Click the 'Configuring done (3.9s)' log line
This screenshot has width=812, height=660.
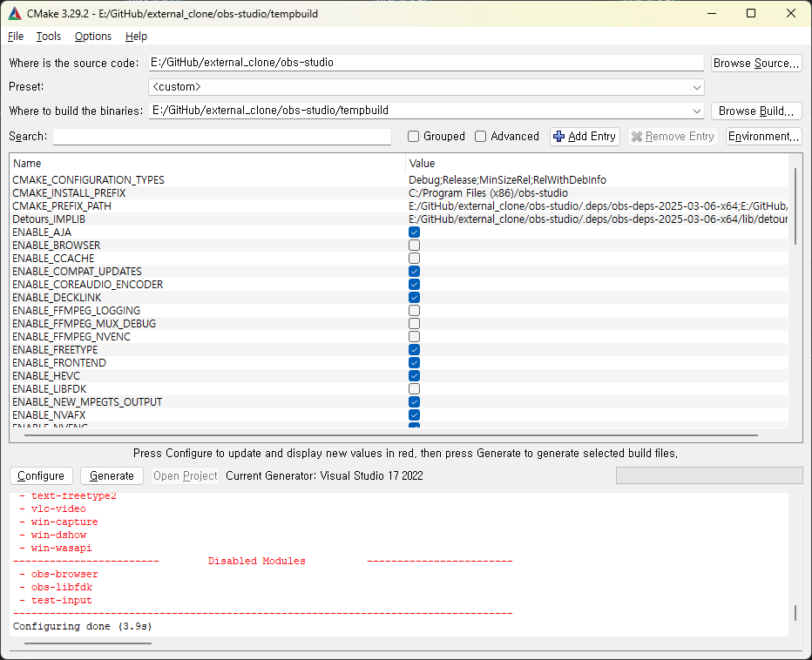pyautogui.click(x=83, y=626)
